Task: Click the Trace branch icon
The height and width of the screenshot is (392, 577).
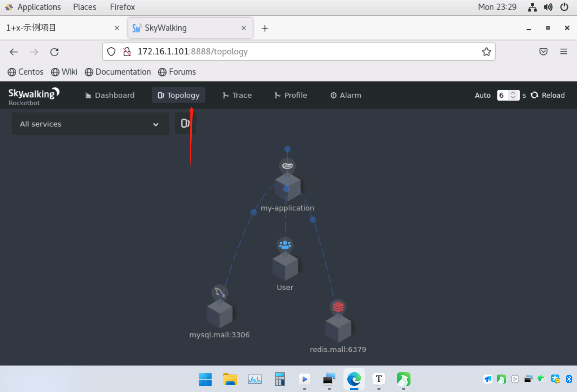Action: (x=225, y=95)
